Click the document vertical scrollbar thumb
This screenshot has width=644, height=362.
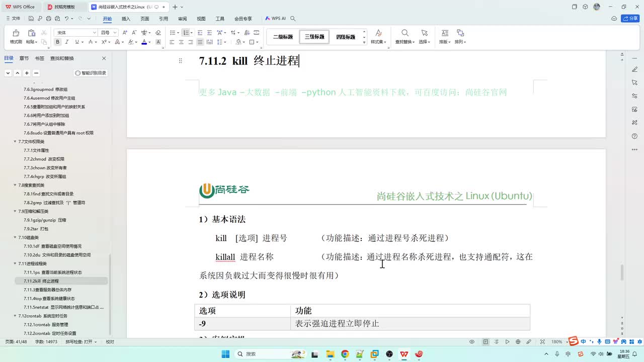[x=622, y=273]
